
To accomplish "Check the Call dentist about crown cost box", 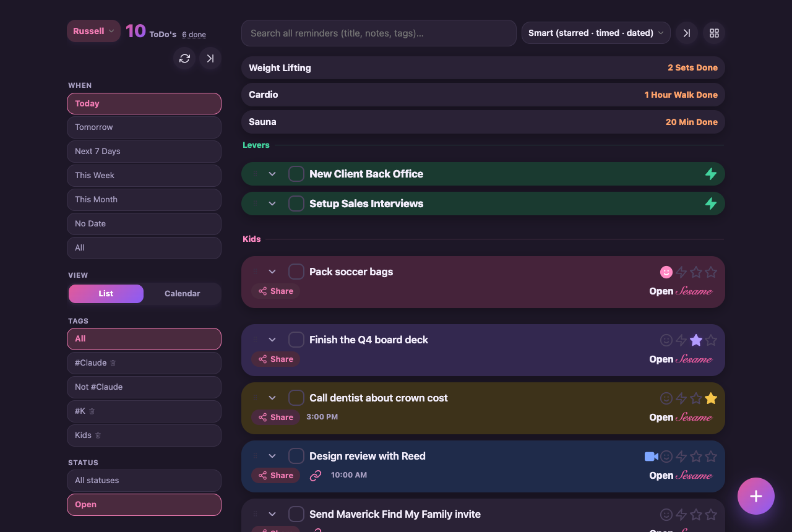I will pos(296,398).
